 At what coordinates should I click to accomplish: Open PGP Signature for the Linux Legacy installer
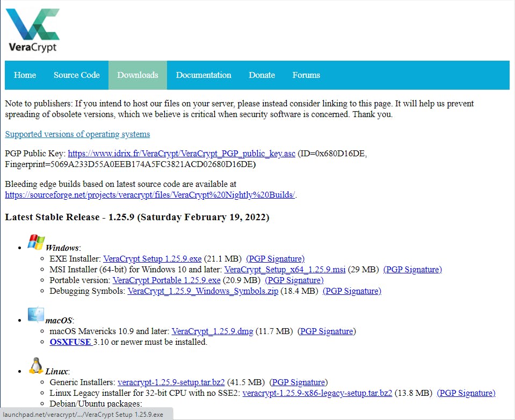point(466,393)
